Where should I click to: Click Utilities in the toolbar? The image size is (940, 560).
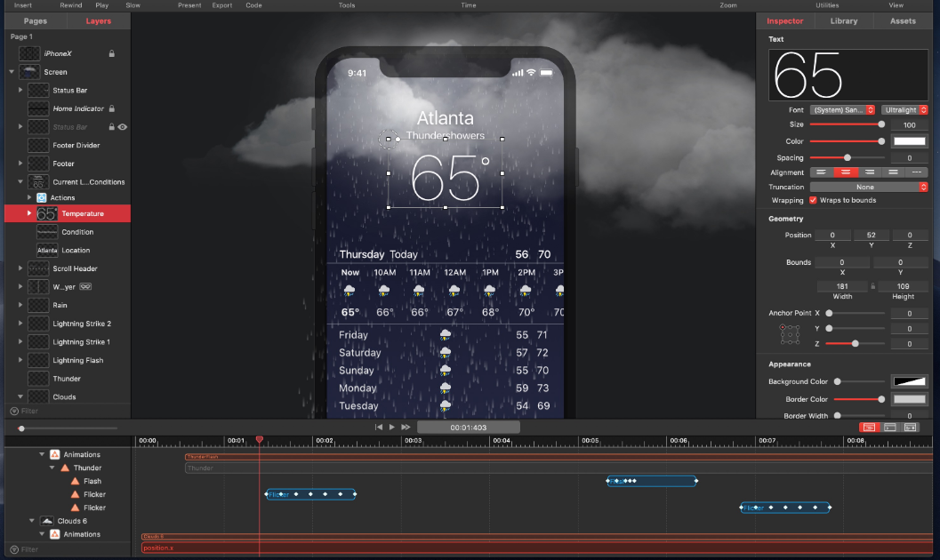point(827,4)
